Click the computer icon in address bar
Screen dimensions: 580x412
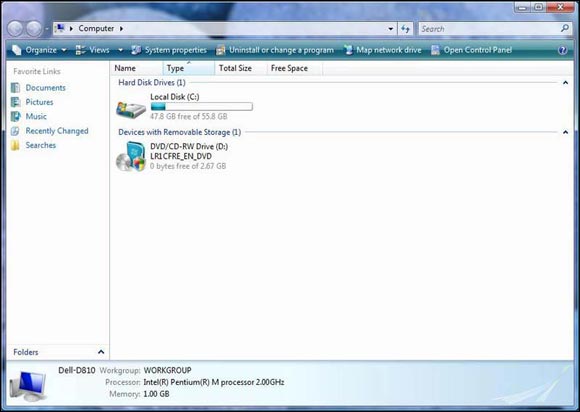[60, 28]
